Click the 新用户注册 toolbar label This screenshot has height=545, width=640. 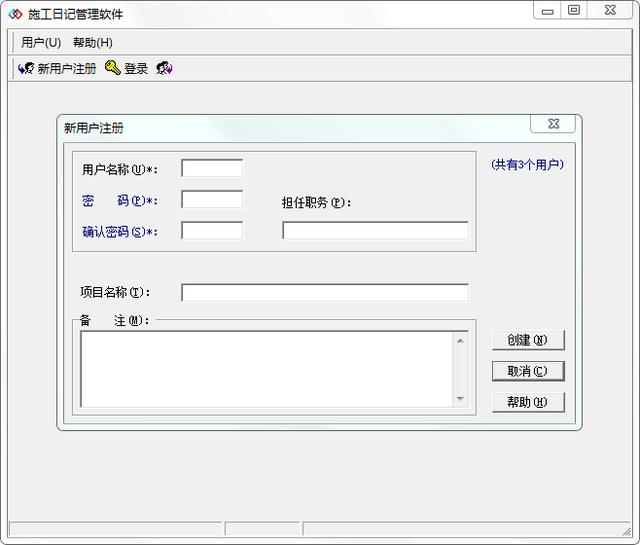click(67, 69)
